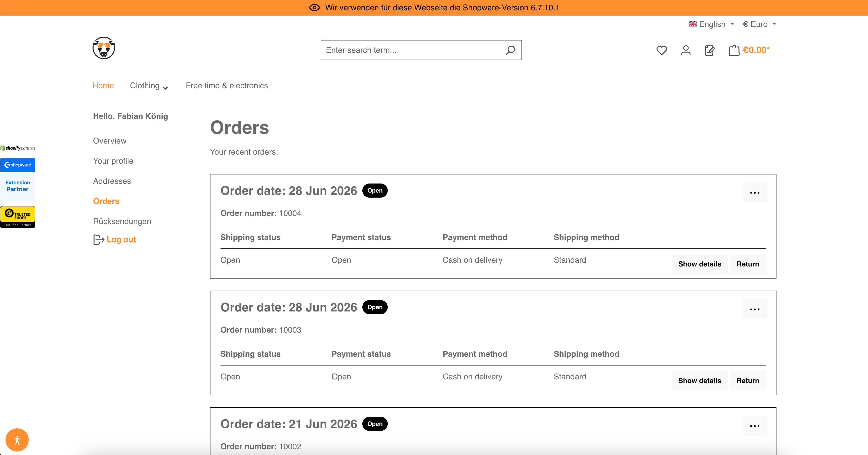Click the search magnifier icon

[x=510, y=50]
